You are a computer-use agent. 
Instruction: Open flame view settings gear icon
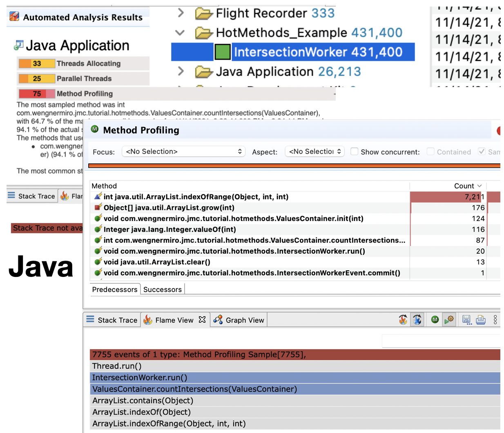(x=449, y=320)
